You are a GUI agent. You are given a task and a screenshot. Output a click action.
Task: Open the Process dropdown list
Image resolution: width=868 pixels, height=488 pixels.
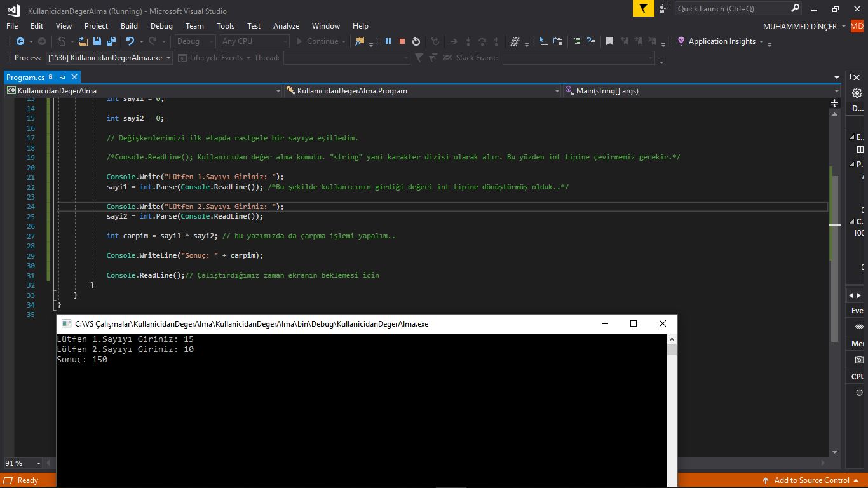pos(168,58)
